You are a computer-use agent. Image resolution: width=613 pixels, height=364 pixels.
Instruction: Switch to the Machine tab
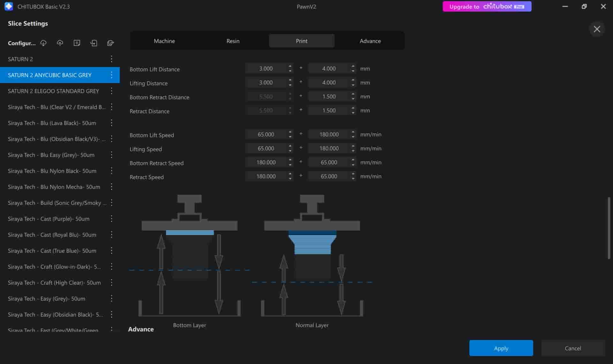point(164,41)
